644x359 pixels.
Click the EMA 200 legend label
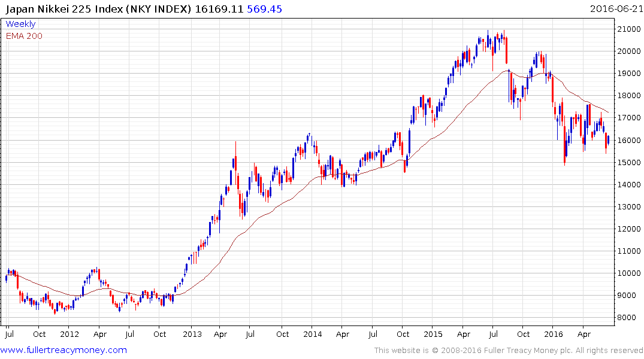24,35
